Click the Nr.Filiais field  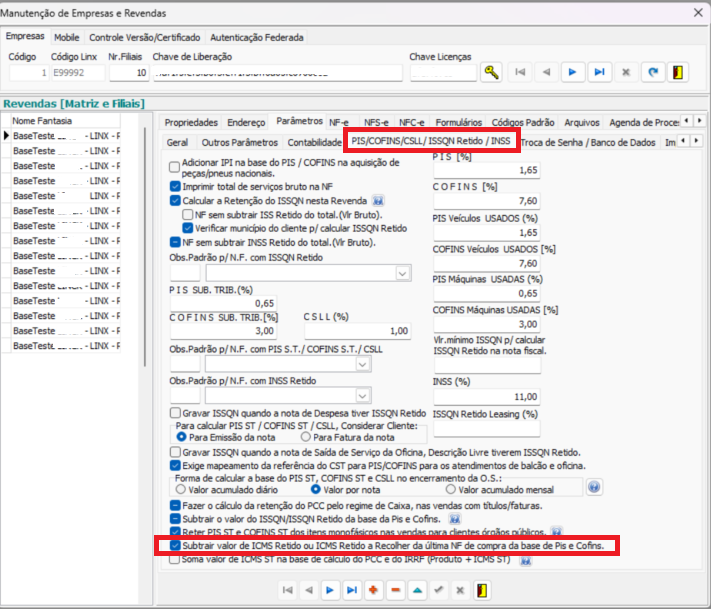[129, 73]
